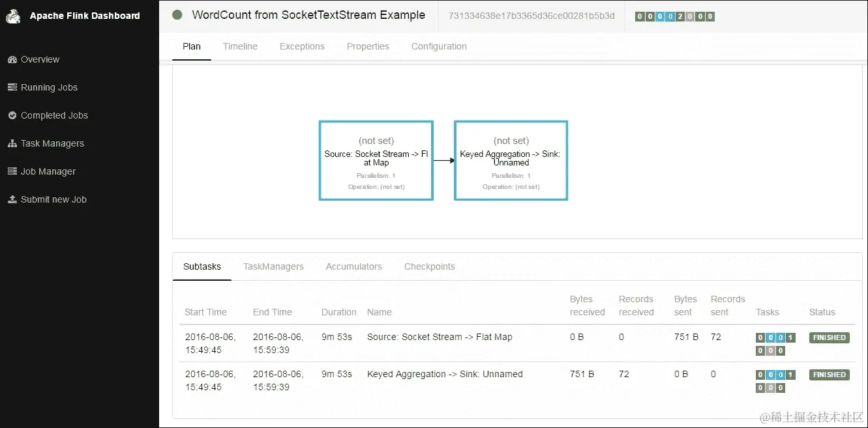Click the Records sent column header

[728, 306]
